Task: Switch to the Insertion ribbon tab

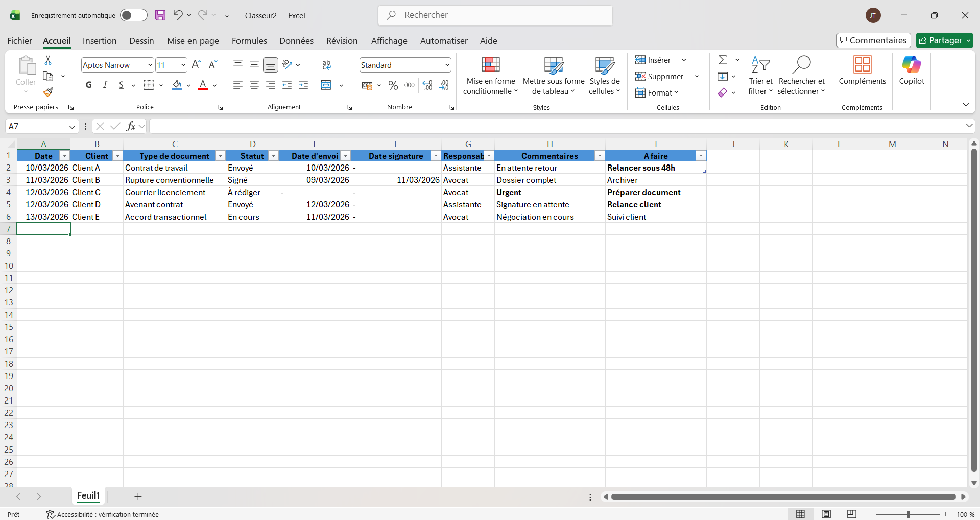Action: (x=100, y=41)
